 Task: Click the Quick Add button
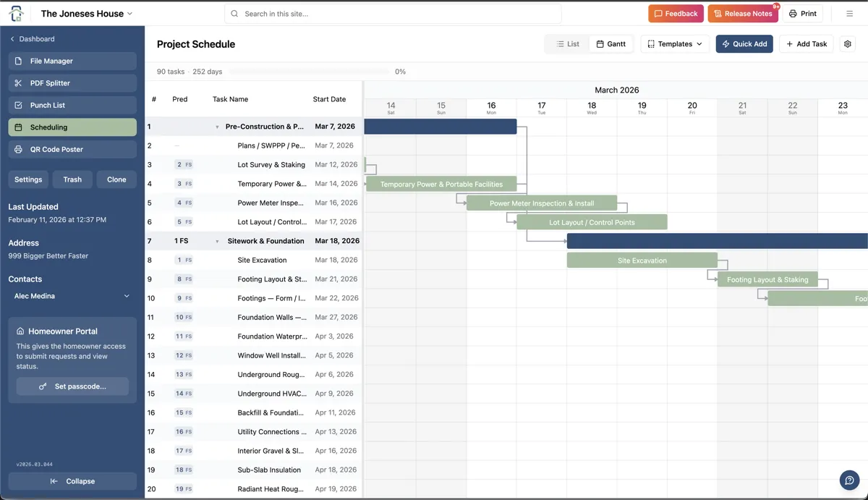tap(743, 43)
